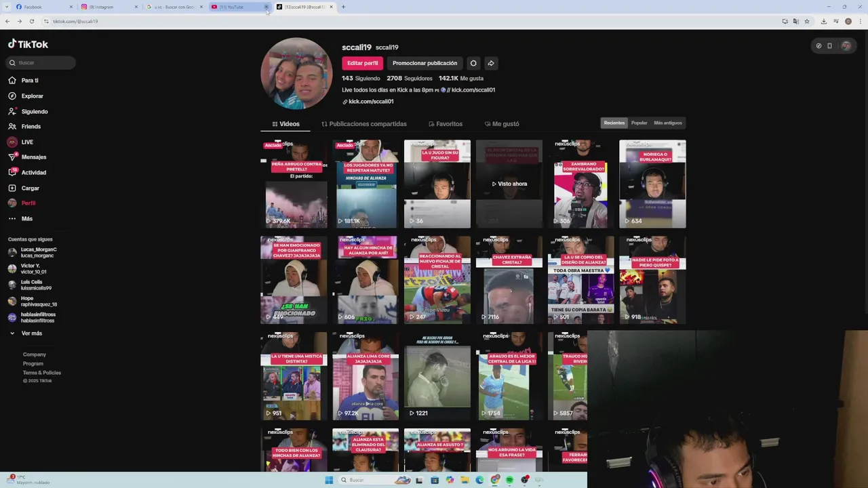Open Publicaciones compartidas tab
Image resolution: width=868 pixels, height=488 pixels.
click(364, 124)
